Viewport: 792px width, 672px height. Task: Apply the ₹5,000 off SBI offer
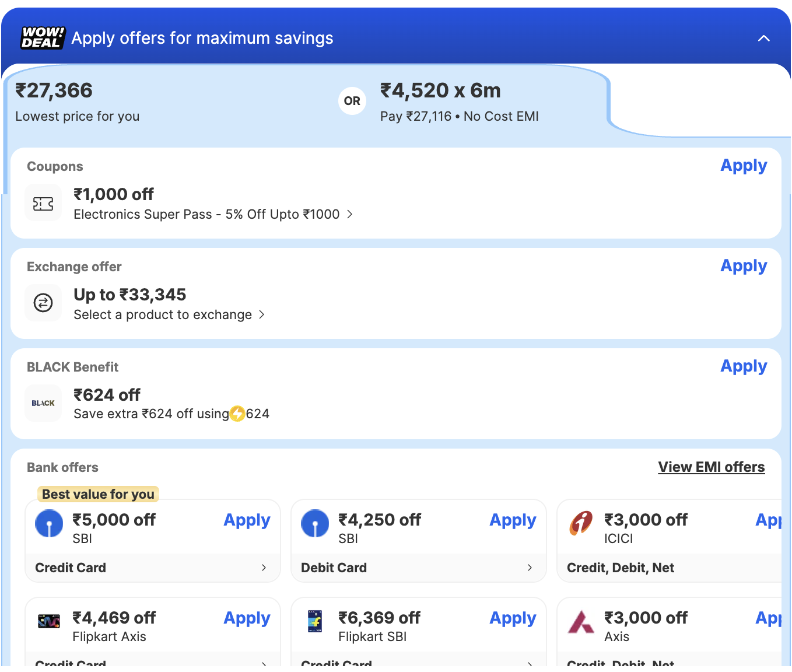click(247, 520)
